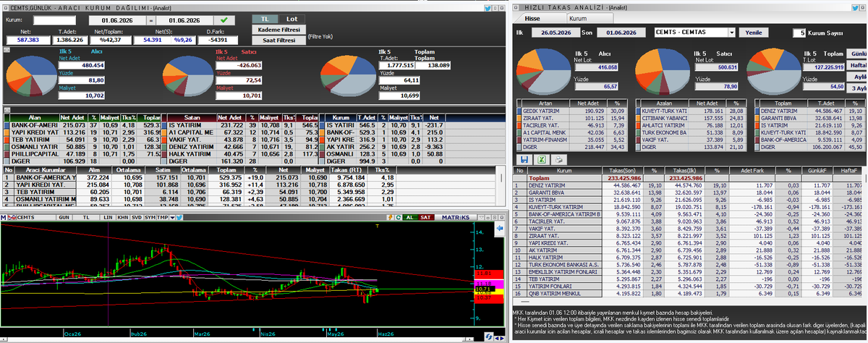Click the Alan column header
This screenshot has width=868, height=343.
click(34, 117)
